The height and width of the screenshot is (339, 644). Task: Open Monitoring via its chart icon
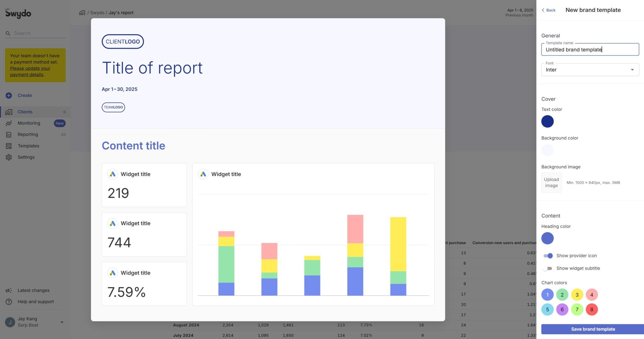click(9, 123)
